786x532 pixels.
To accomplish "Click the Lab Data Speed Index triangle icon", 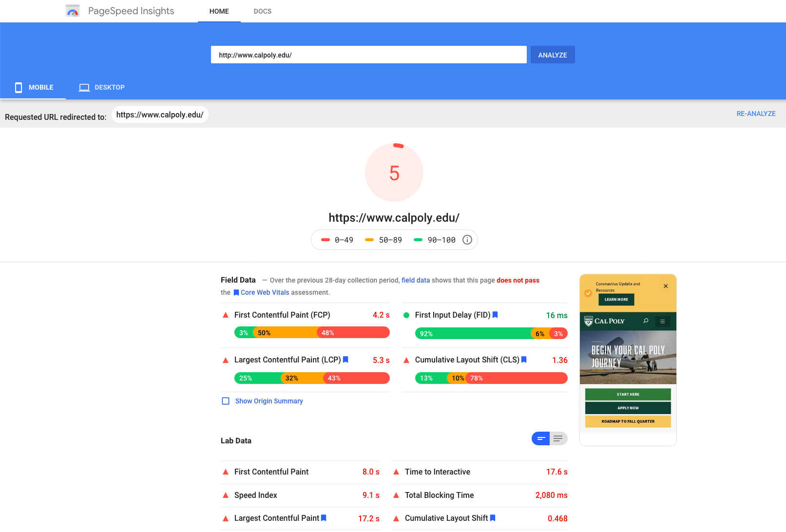I will tap(226, 495).
